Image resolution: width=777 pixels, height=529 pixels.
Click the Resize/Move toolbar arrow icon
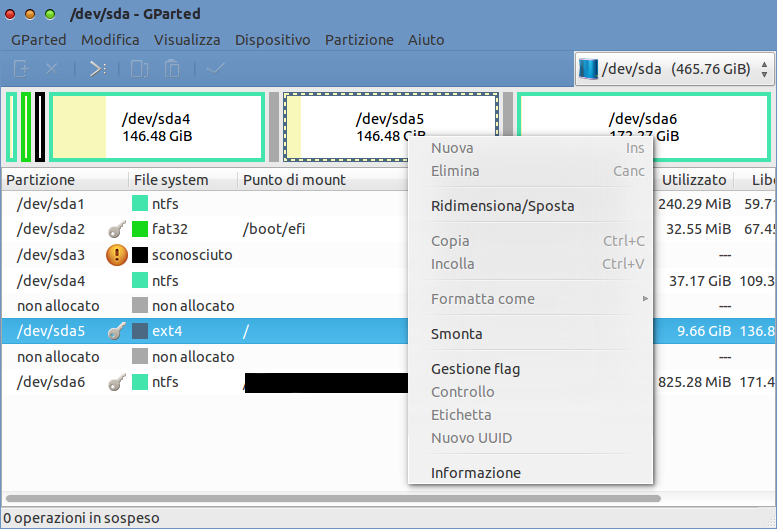point(97,68)
